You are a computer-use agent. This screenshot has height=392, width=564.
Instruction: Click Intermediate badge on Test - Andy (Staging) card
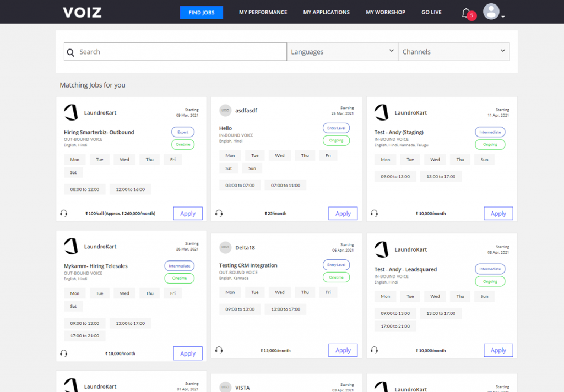tap(490, 132)
